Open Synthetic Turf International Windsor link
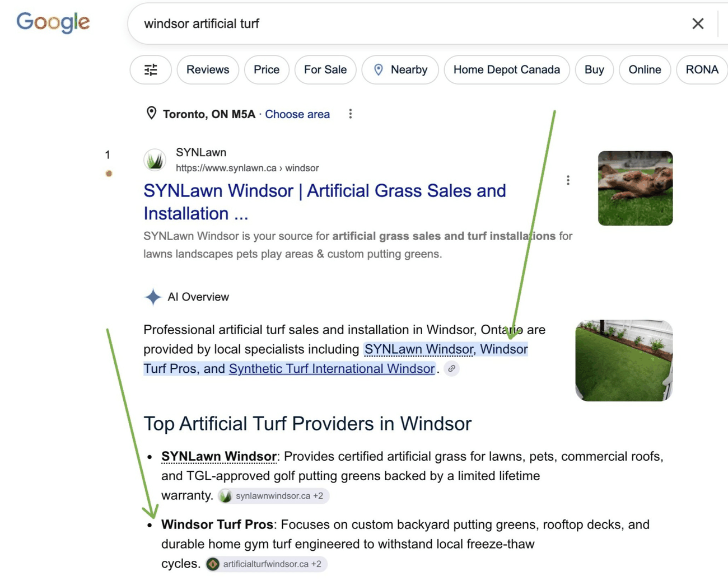This screenshot has width=728, height=581. 332,369
